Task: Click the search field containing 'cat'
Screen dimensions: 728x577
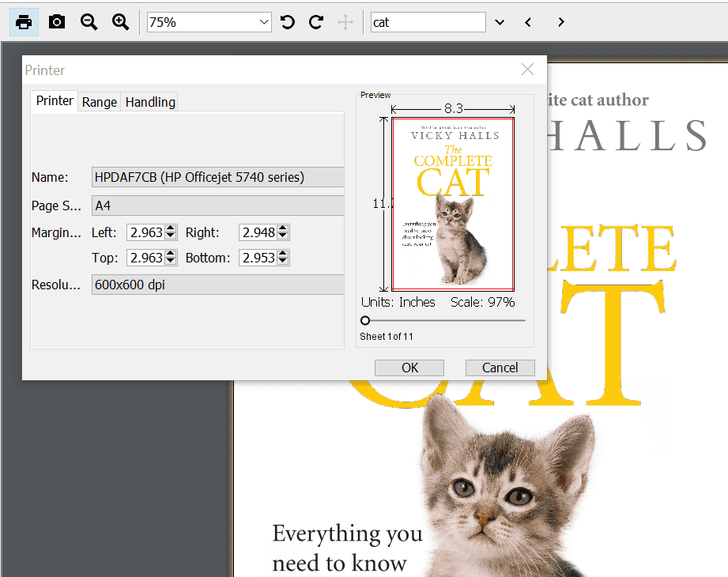Action: click(428, 22)
